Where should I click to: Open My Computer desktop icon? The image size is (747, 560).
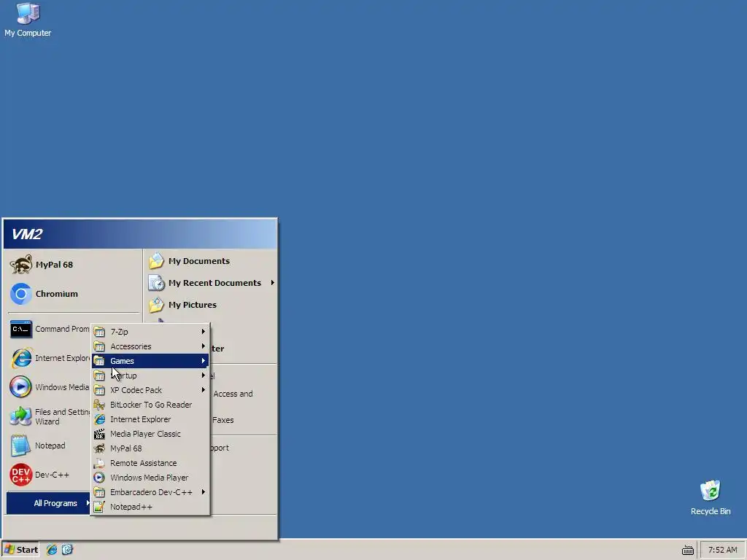28,20
